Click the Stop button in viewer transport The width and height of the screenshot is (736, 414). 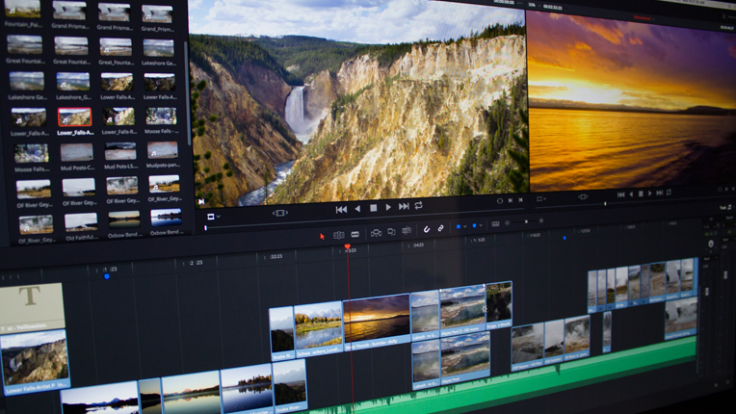coord(373,208)
